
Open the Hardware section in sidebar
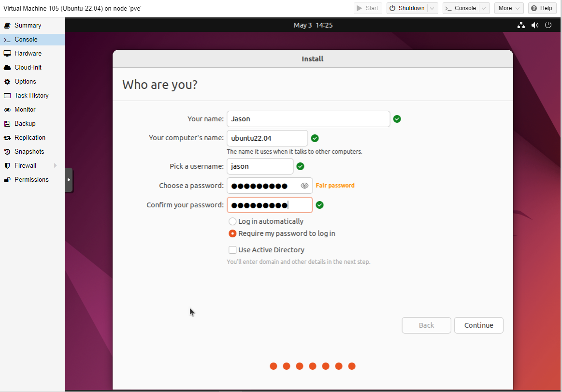point(28,54)
